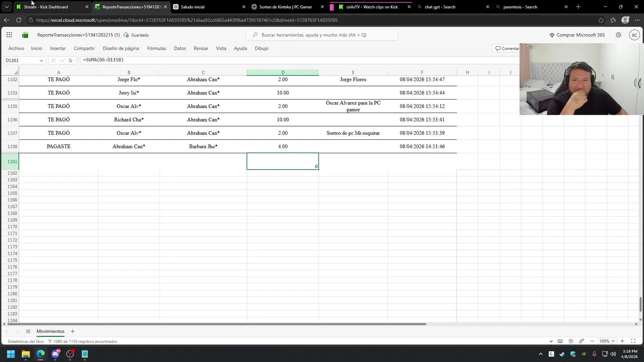Viewport: 644px width, 362px height.
Task: Click the fx insert function icon
Action: pos(70,60)
